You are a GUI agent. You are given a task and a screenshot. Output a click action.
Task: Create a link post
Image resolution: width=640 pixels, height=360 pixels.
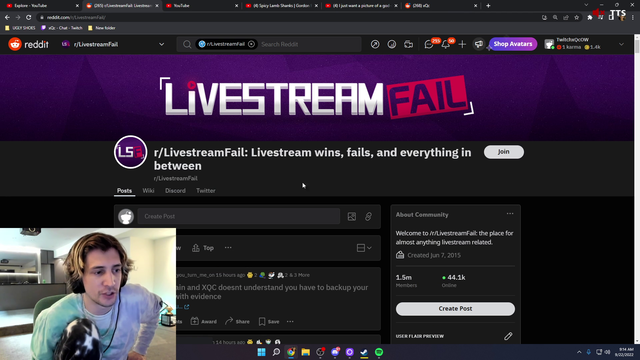[x=368, y=216]
